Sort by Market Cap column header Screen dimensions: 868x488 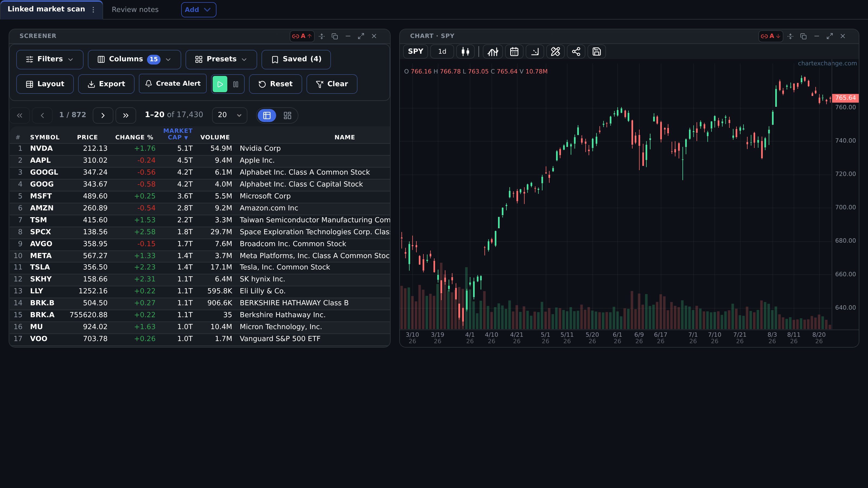tap(178, 134)
